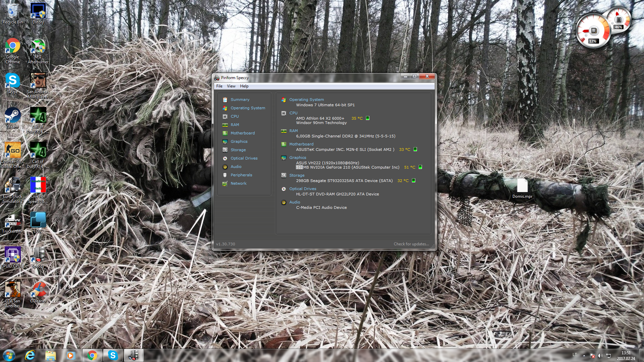This screenshot has width=644, height=362.
Task: Select Operating System in Speccy sidebar
Action: click(x=248, y=108)
